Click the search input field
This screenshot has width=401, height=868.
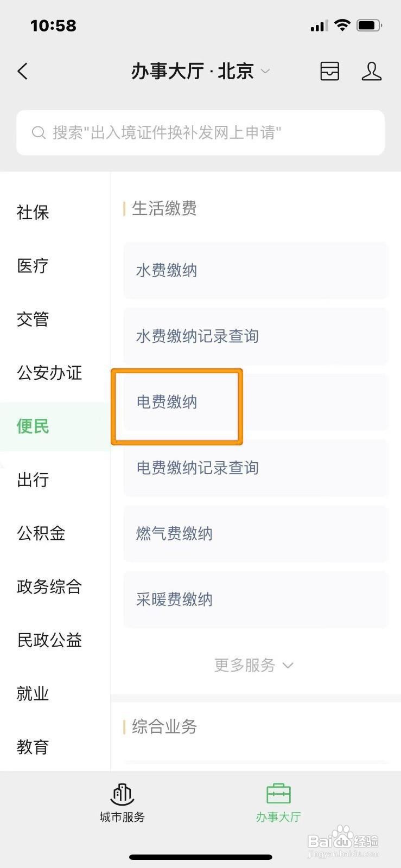point(201,133)
